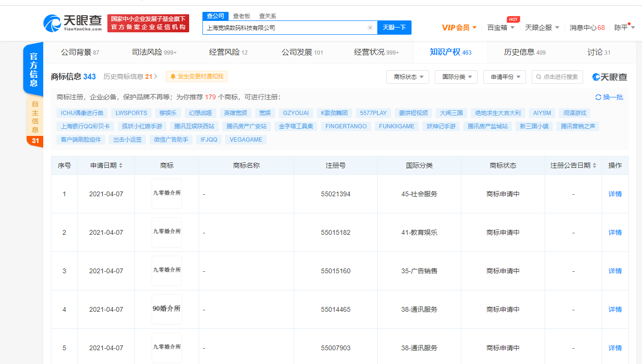
Task: Select the 幻想战姬 trademark tag
Action: (200, 113)
